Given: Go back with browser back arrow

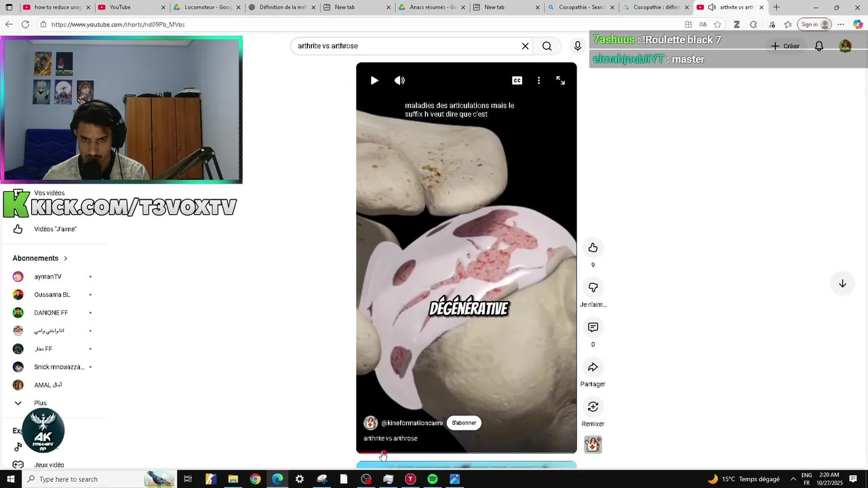Looking at the screenshot, I should [x=9, y=24].
